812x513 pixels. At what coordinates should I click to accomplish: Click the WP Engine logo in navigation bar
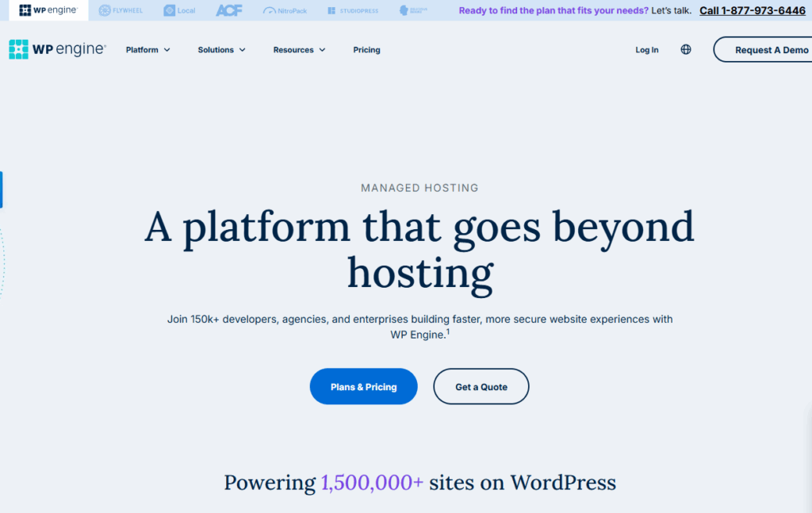pyautogui.click(x=56, y=49)
